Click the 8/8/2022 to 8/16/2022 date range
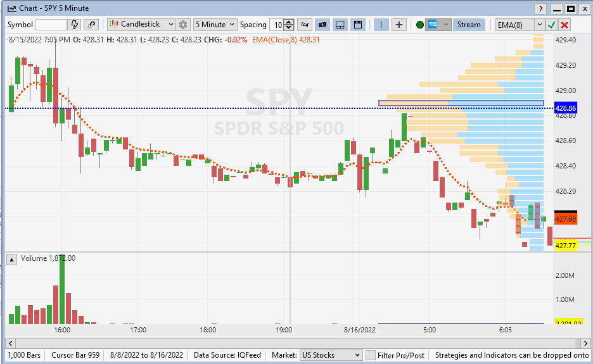Viewport: 593px width, 364px height. (146, 355)
